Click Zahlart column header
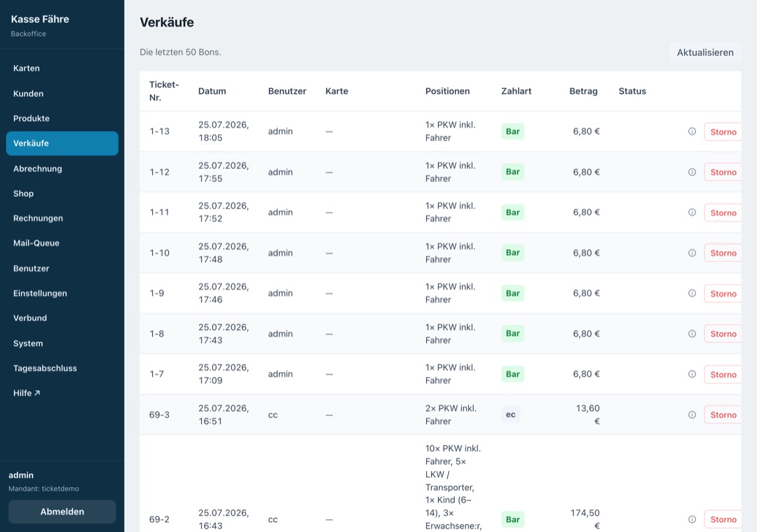Image resolution: width=757 pixels, height=532 pixels. click(x=516, y=91)
